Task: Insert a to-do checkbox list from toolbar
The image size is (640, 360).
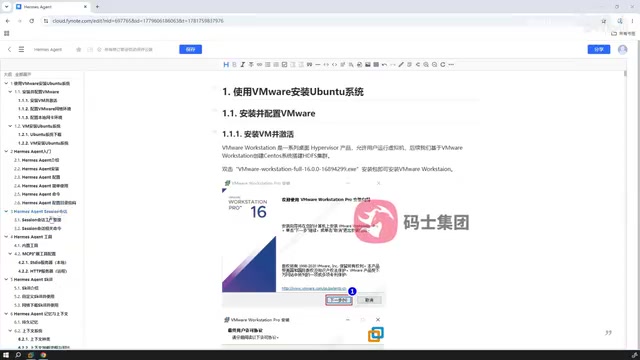Action: [284, 64]
